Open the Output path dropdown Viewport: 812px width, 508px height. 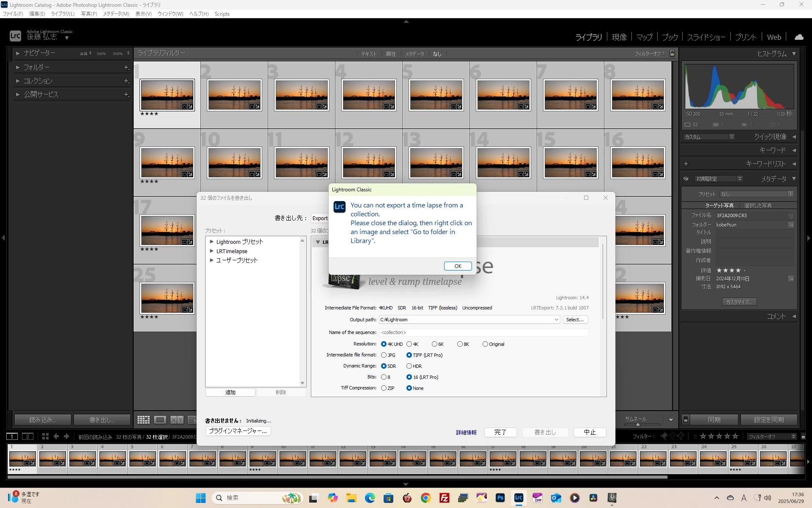(x=556, y=320)
